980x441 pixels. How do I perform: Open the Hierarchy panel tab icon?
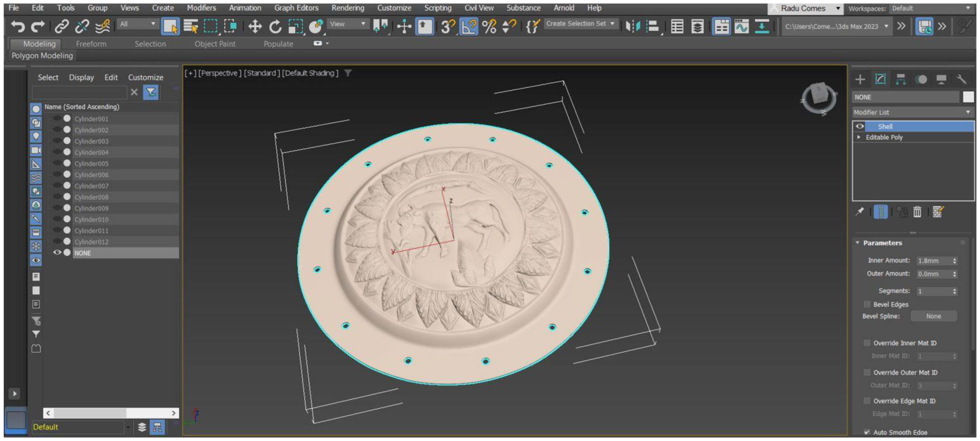[x=900, y=79]
